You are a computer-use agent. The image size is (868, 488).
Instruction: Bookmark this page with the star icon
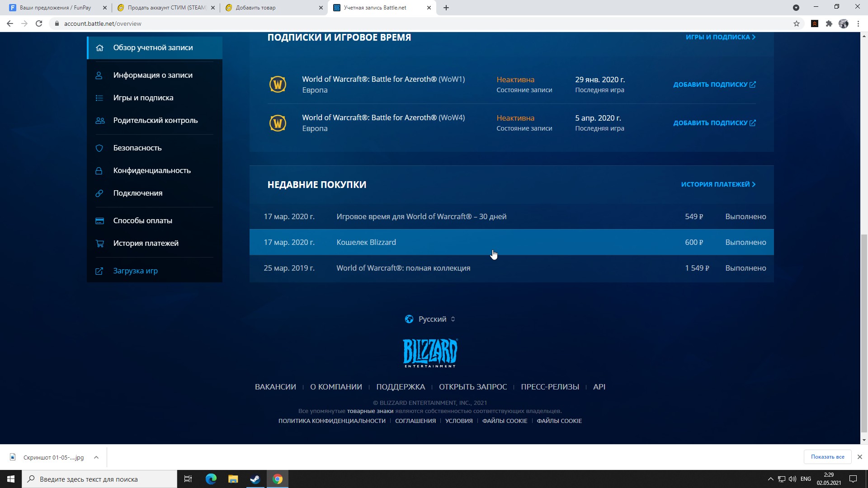(x=797, y=23)
